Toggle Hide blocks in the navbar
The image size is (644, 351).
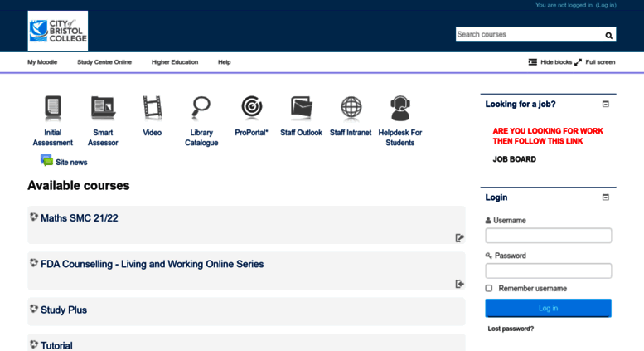(x=550, y=62)
